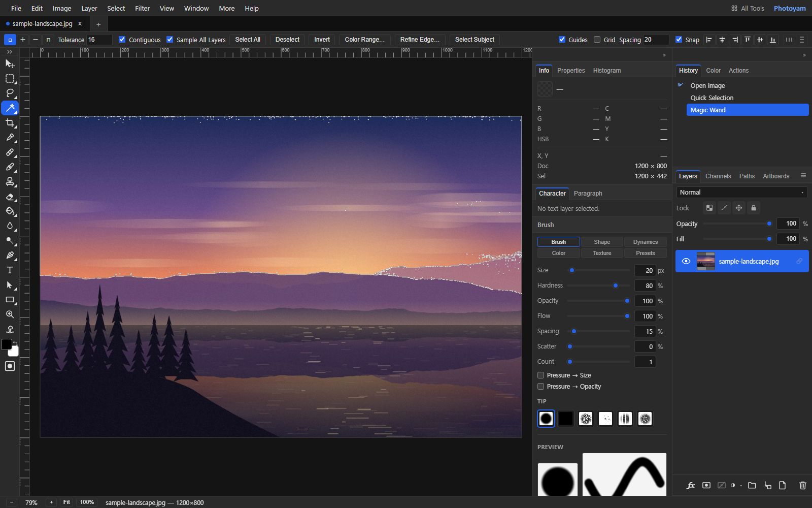Select the Move tool

coord(10,63)
